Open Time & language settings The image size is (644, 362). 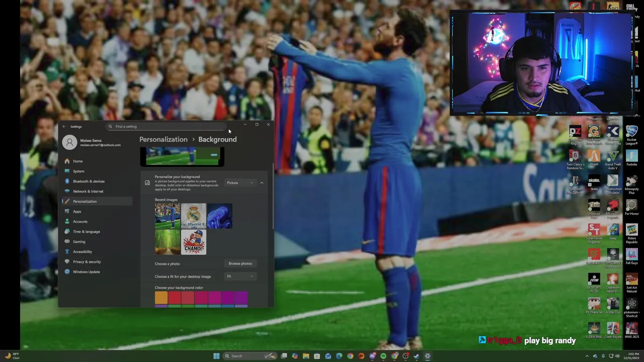click(97, 231)
